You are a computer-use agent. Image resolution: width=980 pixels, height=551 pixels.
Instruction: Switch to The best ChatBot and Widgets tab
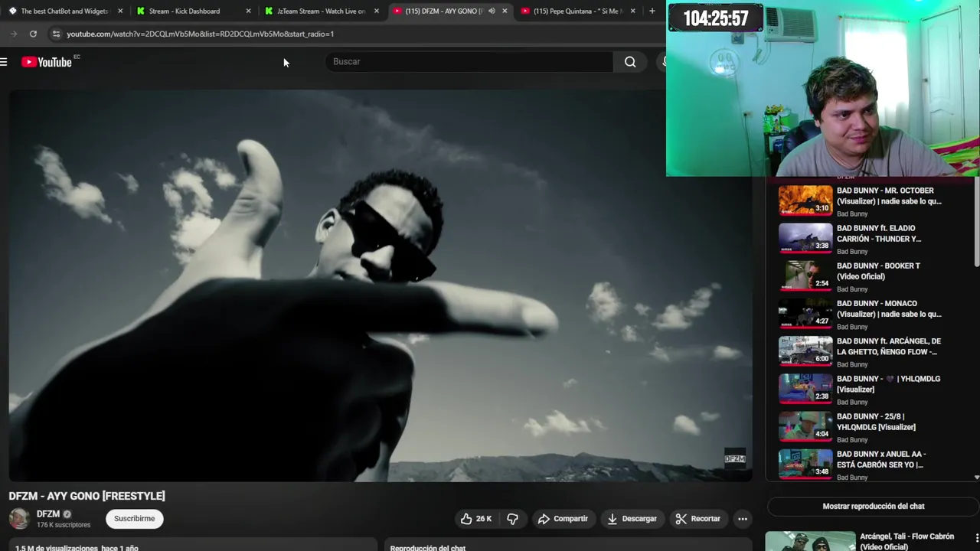click(x=64, y=11)
